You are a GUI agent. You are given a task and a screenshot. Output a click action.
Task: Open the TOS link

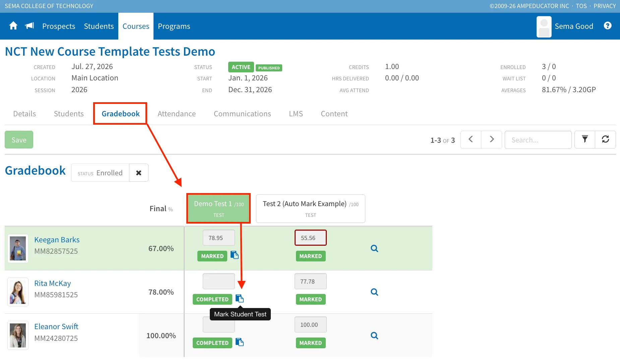point(581,6)
